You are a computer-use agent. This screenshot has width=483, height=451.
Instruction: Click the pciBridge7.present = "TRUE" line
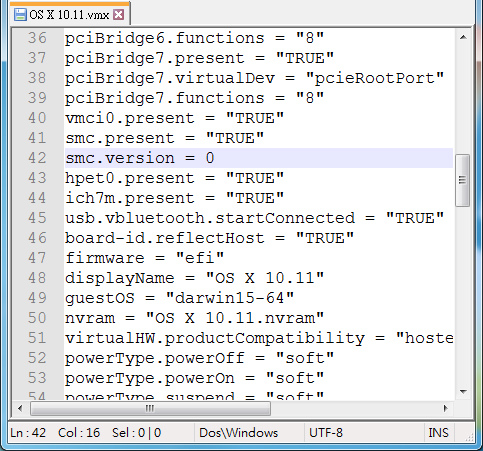(x=199, y=58)
